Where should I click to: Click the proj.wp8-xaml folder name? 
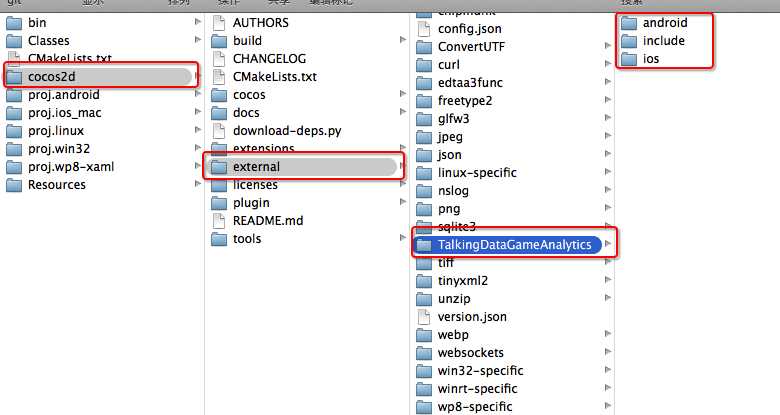[71, 167]
